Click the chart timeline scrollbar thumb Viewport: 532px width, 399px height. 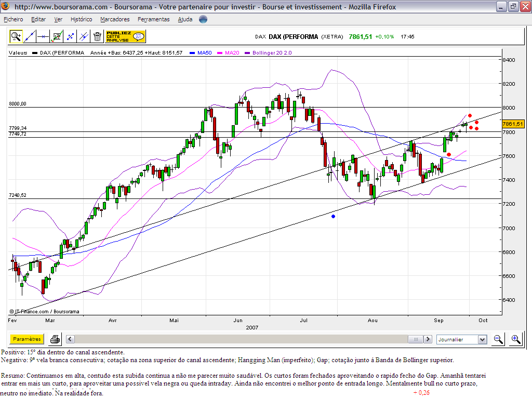416,339
